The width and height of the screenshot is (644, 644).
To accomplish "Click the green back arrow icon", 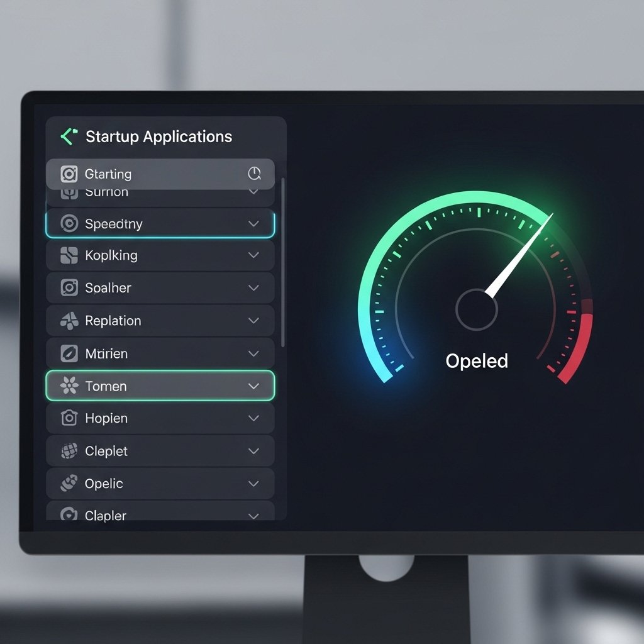I will click(68, 136).
